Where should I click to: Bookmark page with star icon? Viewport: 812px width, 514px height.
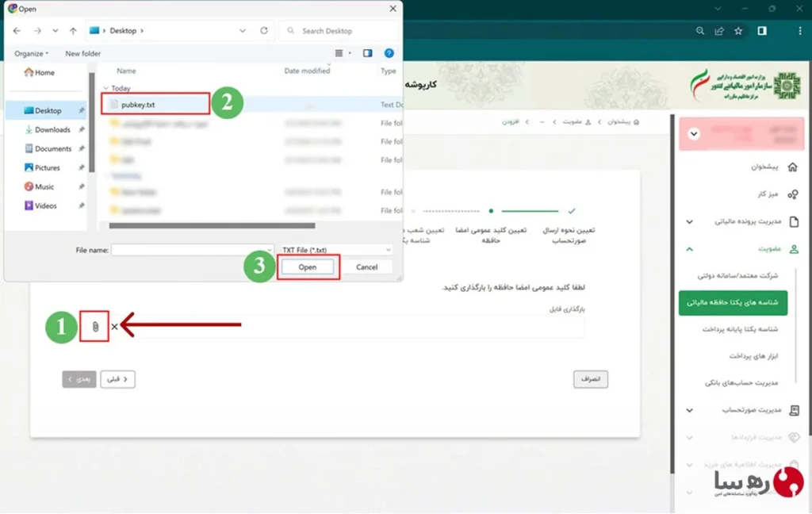pos(738,31)
